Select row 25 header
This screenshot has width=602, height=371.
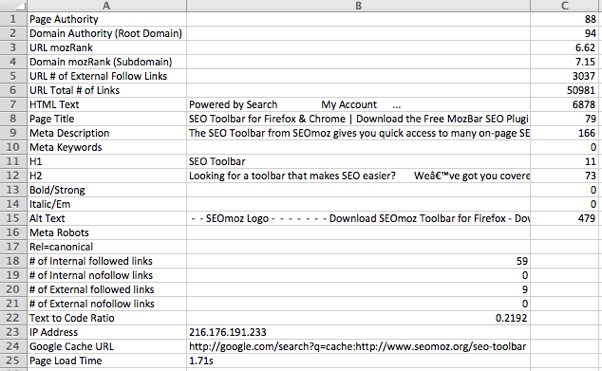coord(13,361)
